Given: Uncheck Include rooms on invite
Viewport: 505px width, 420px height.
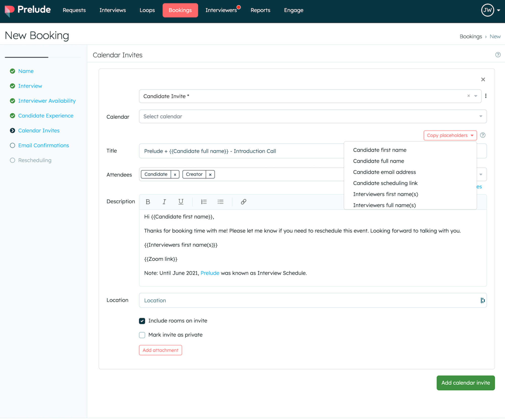Looking at the screenshot, I should tap(142, 321).
